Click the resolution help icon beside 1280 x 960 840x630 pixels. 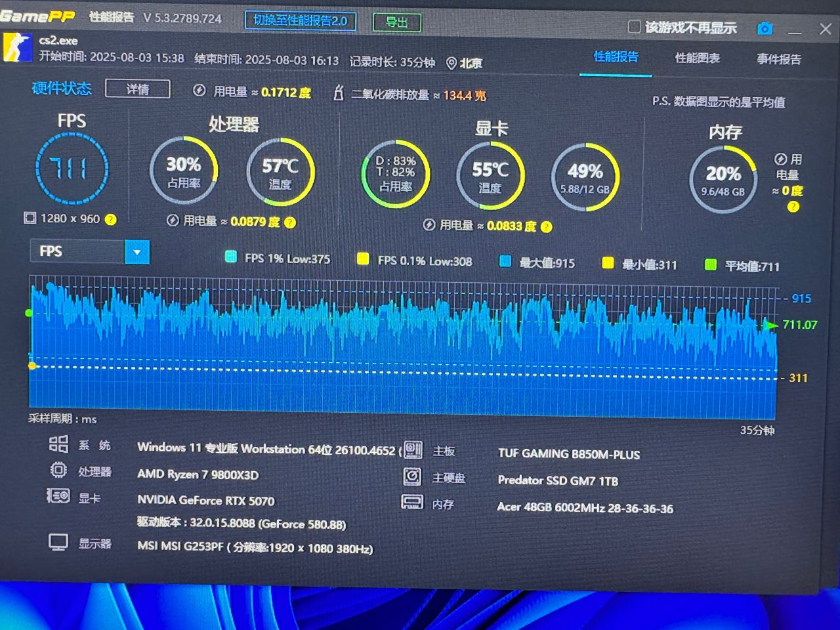(x=111, y=219)
